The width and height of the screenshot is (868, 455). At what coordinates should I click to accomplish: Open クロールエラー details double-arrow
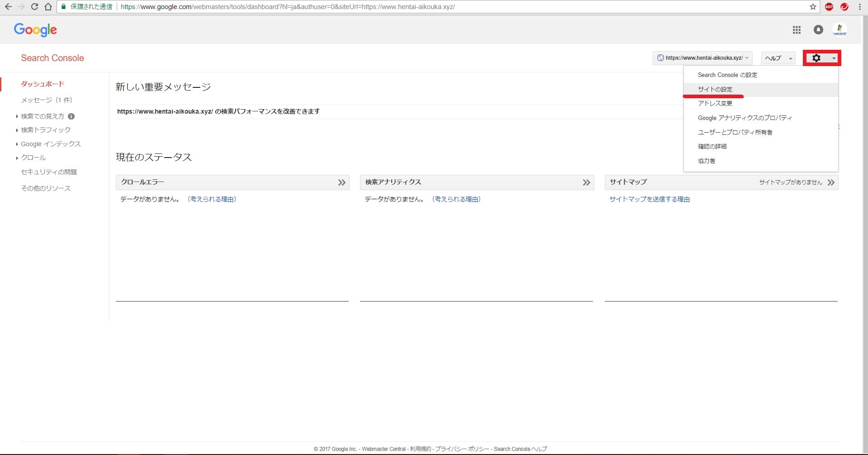(342, 182)
